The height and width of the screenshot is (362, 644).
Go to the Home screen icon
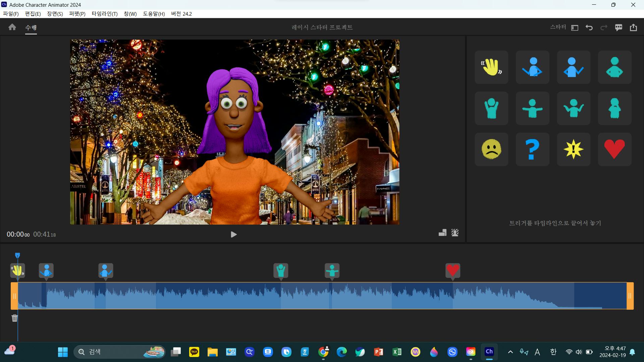point(12,27)
